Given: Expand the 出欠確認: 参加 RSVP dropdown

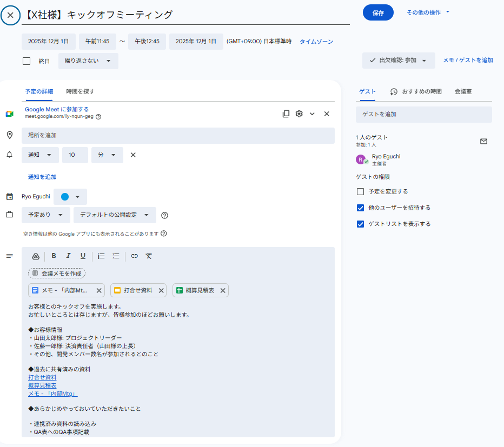Looking at the screenshot, I should click(398, 61).
